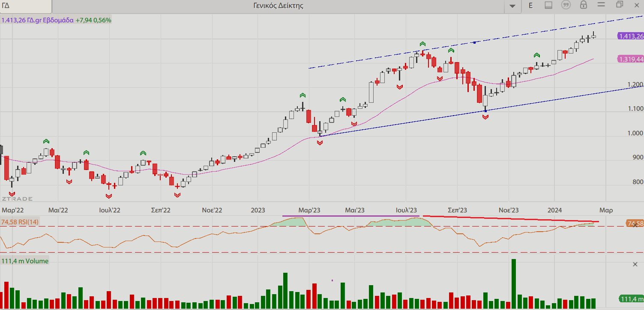This screenshot has width=644, height=310.
Task: Select the 74,58 RSI(14) indicator label
Action: click(x=20, y=222)
